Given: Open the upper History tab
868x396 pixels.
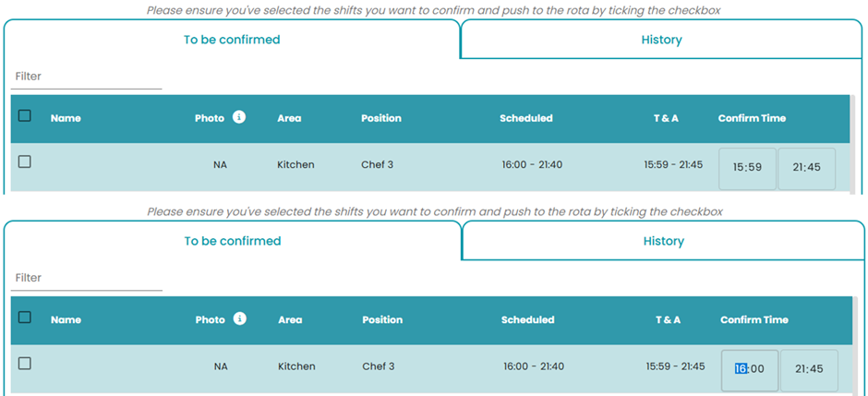Looking at the screenshot, I should click(661, 40).
